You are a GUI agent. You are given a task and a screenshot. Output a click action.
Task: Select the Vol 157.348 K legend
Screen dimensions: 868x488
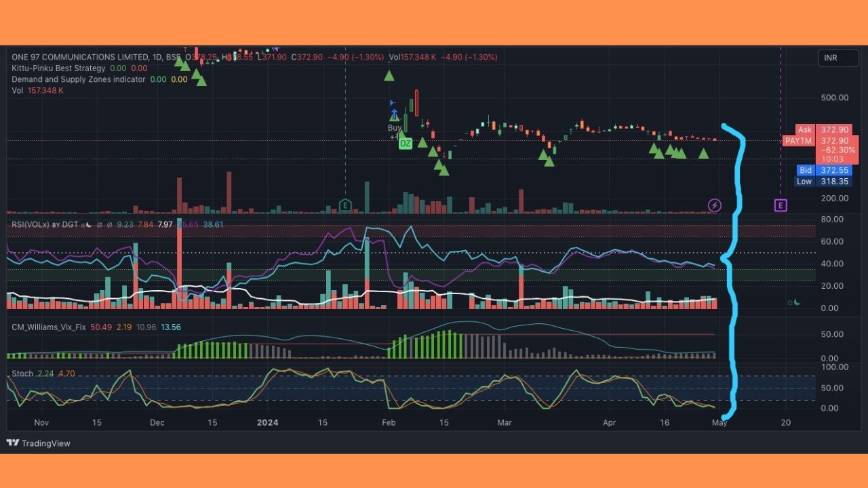point(37,90)
